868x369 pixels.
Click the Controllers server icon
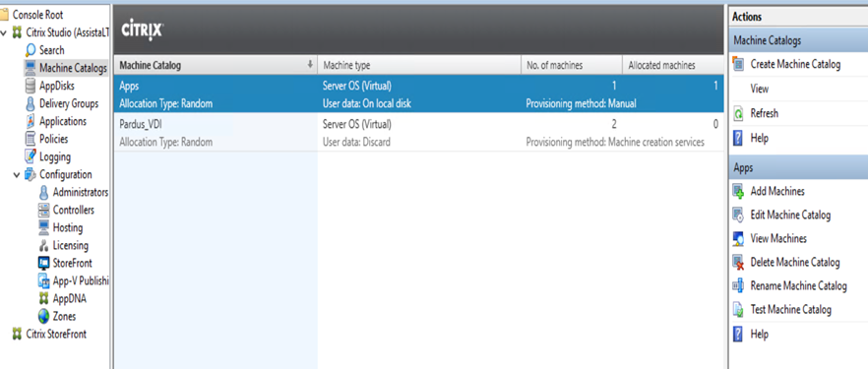(43, 211)
